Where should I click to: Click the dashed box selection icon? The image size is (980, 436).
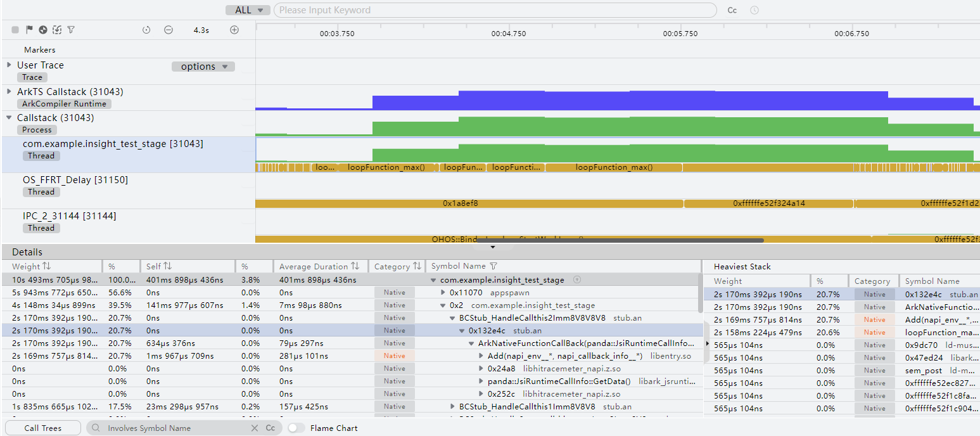(x=57, y=30)
